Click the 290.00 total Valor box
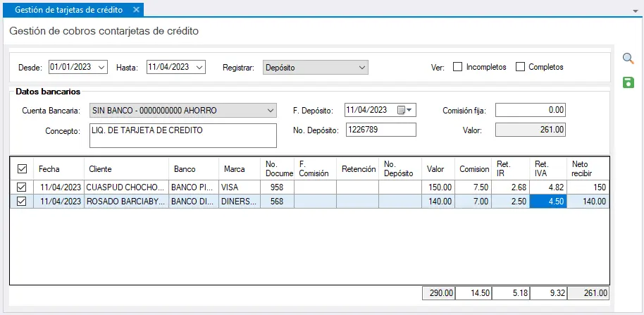This screenshot has height=315, width=644. tap(438, 293)
